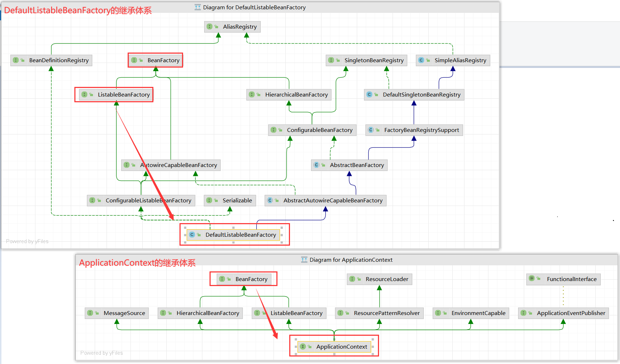Image resolution: width=620 pixels, height=364 pixels.
Task: Select the MessageSource node
Action: (x=117, y=313)
